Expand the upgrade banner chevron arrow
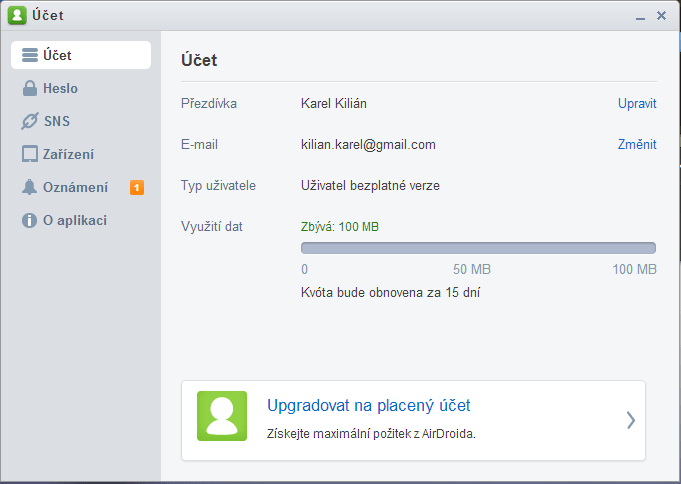 pos(631,420)
